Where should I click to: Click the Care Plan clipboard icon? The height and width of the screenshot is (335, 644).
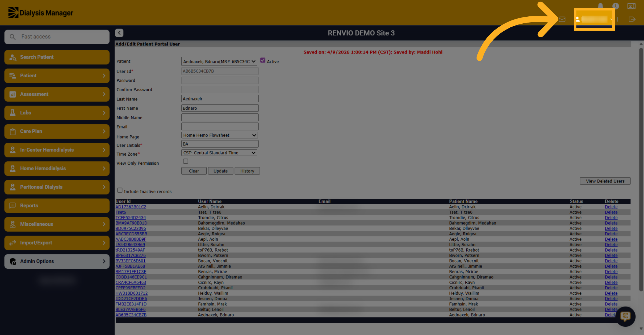coord(13,131)
